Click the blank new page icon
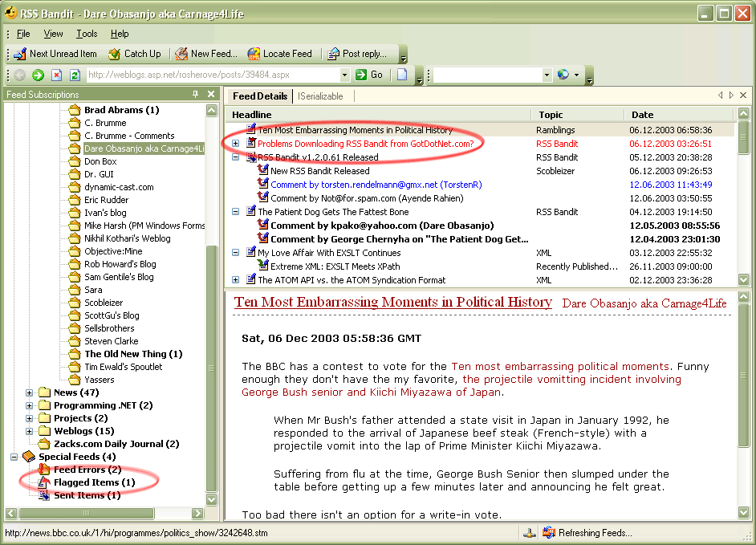 402,75
